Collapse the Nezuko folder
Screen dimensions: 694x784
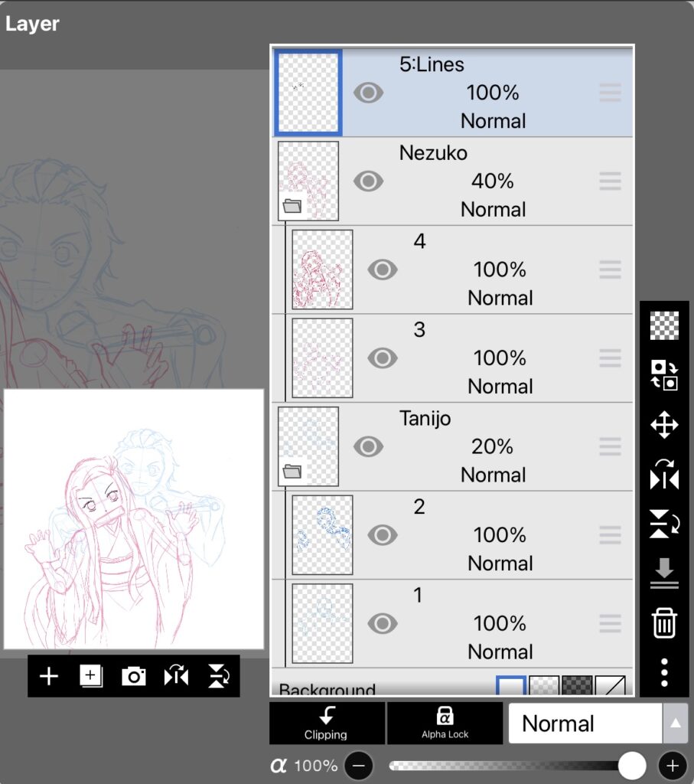(x=292, y=206)
